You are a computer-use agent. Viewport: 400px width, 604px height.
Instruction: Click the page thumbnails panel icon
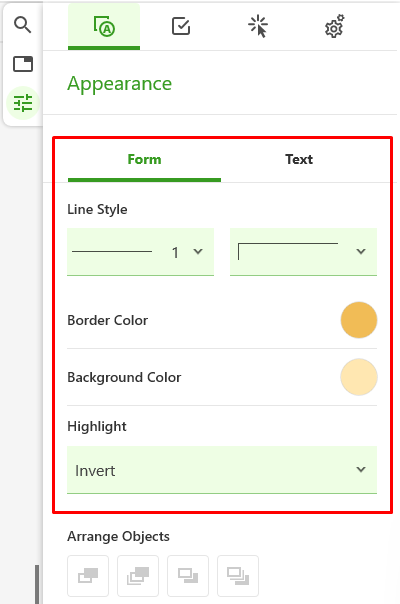click(23, 64)
